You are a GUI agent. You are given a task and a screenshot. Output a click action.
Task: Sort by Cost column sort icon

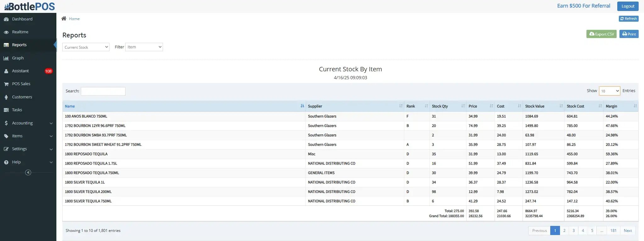click(x=519, y=106)
